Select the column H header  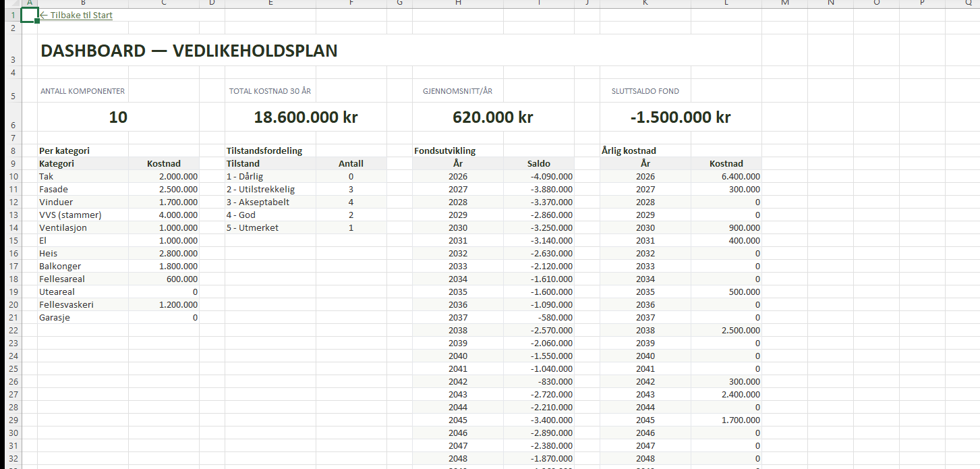coord(458,3)
